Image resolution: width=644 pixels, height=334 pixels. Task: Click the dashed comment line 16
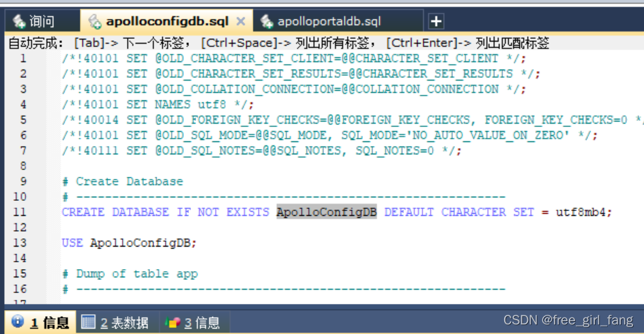(x=284, y=290)
